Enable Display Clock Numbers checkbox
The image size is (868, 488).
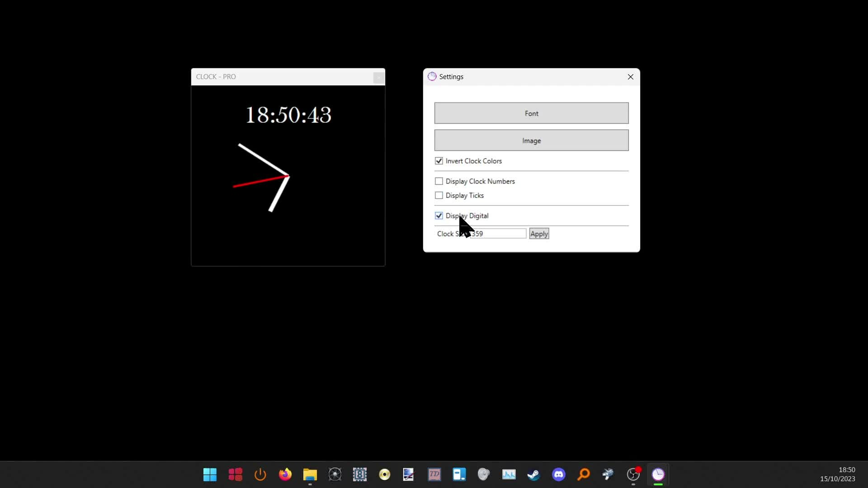[439, 181]
